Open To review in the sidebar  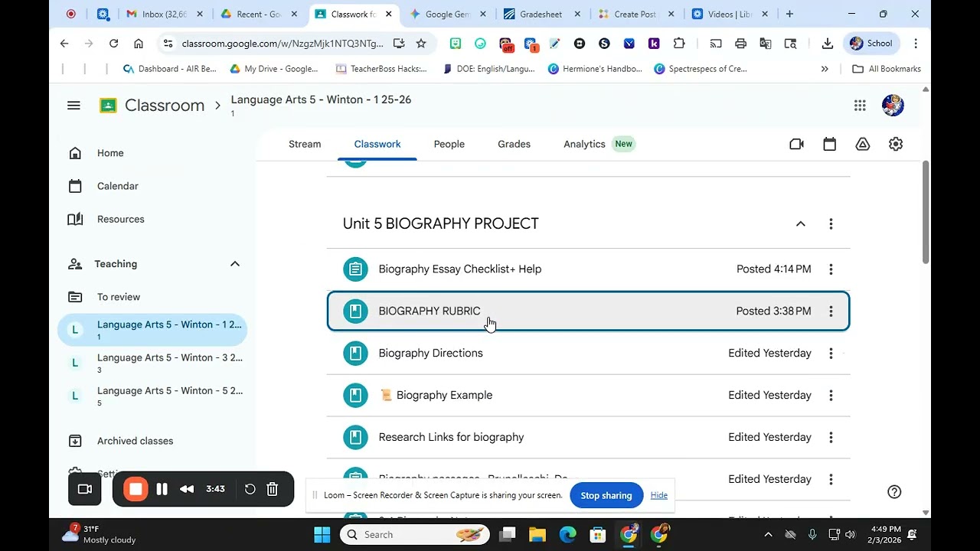[x=119, y=297]
